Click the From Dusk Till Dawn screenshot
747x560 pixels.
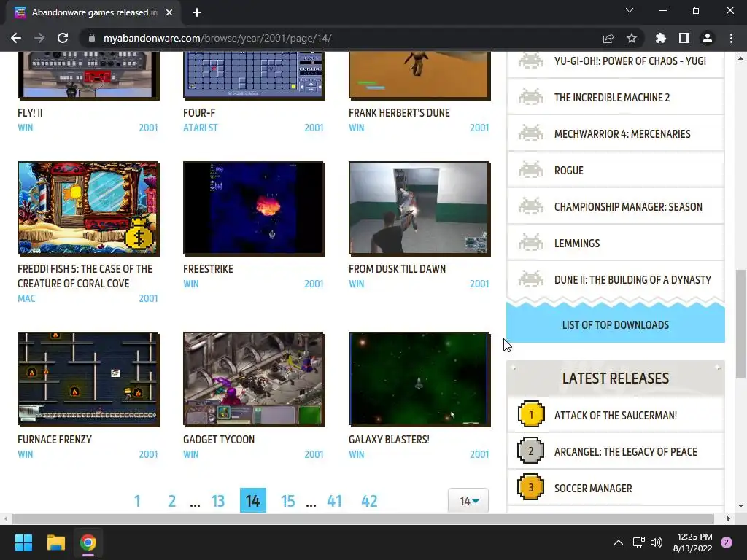coord(419,208)
